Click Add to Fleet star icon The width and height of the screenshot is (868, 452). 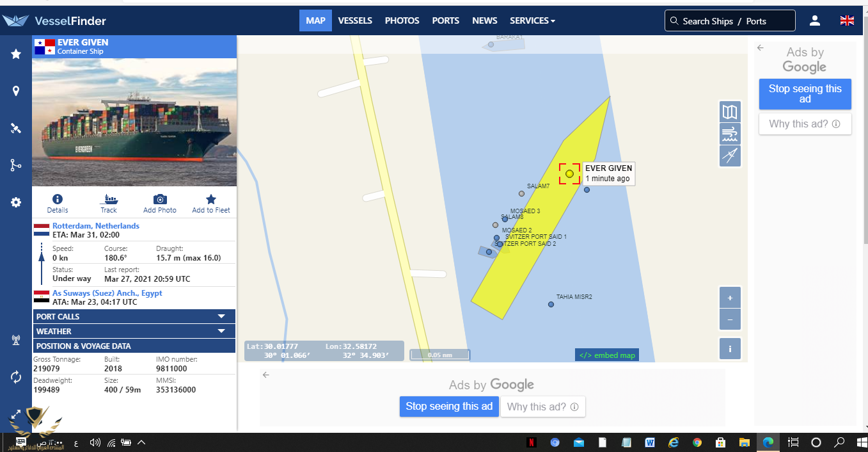point(211,199)
